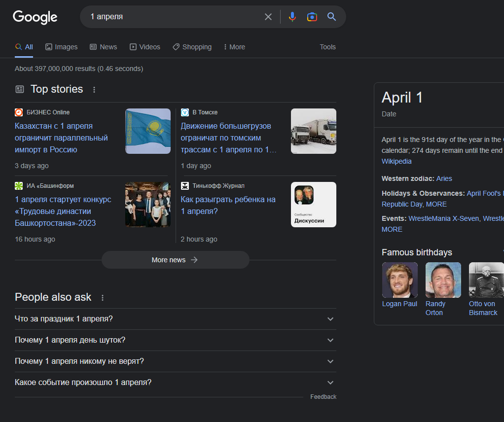This screenshot has height=422, width=504.
Task: Click the ИА «Башинформ» source name
Action: pyautogui.click(x=50, y=186)
